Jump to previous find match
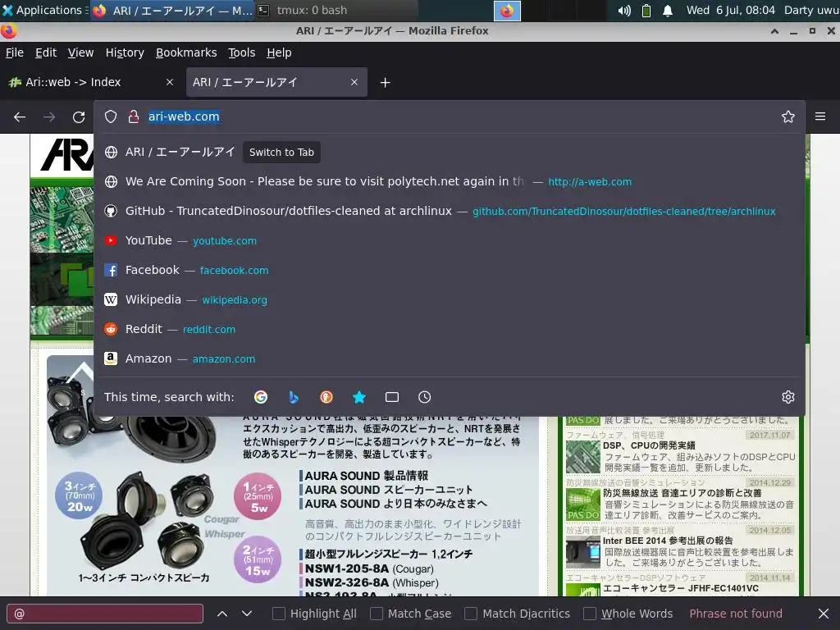Screen dimensions: 840x630 click(x=221, y=614)
